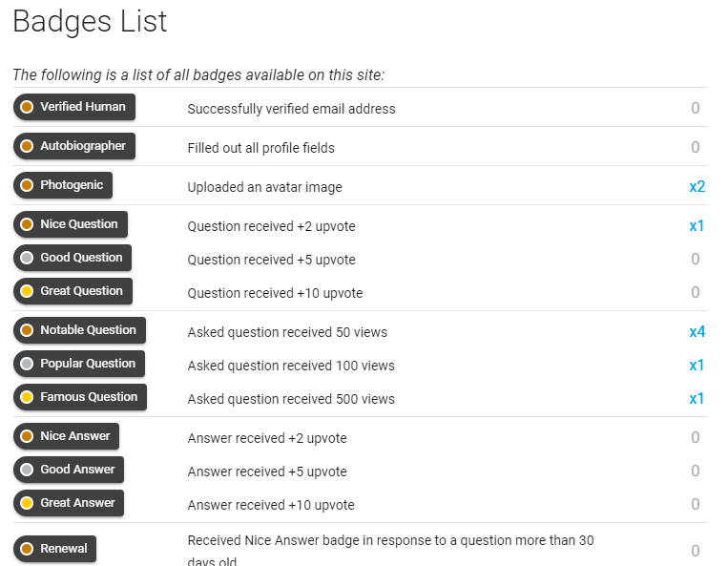Open the x4 count for Notable Question
This screenshot has width=728, height=566.
click(697, 331)
